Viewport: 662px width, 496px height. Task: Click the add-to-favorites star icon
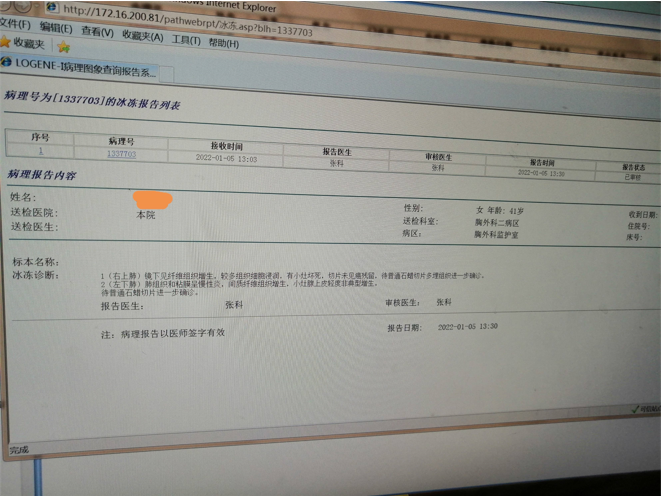64,46
